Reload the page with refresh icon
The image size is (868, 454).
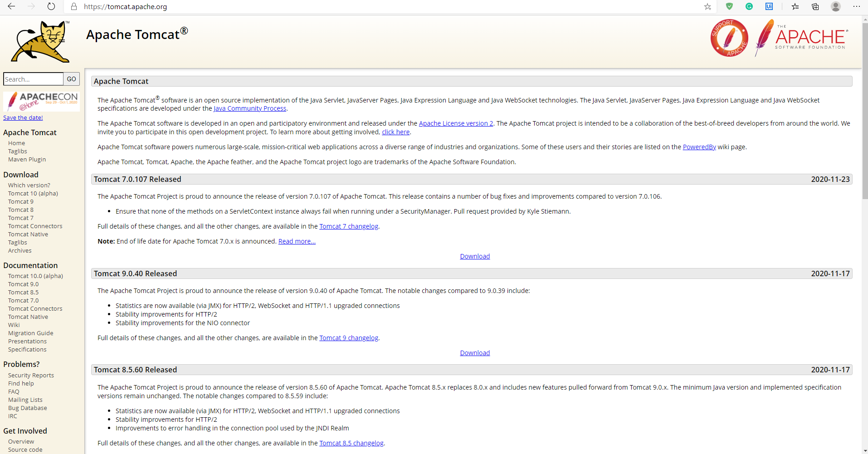(x=51, y=6)
